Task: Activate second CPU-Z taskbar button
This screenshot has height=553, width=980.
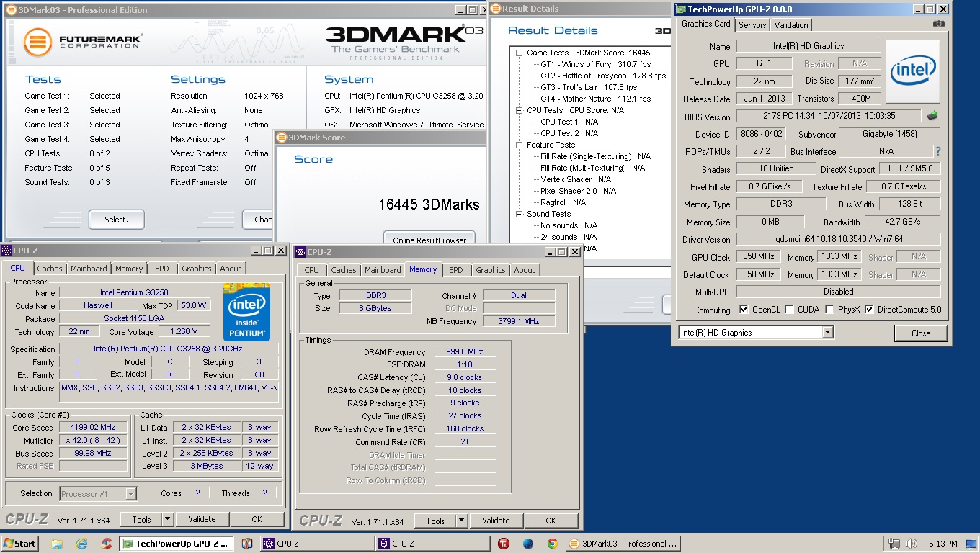Action: pos(432,544)
